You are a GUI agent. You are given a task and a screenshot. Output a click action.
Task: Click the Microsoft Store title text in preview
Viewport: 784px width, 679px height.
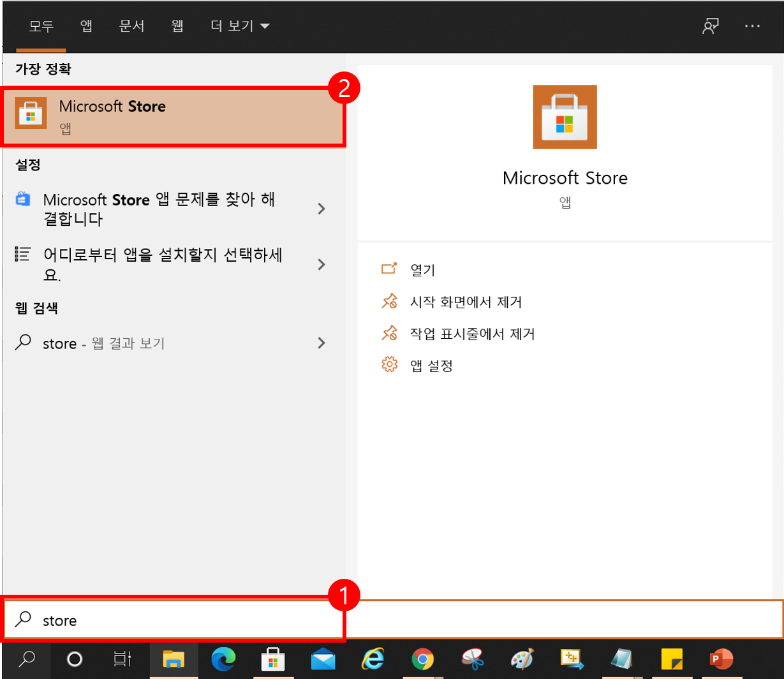pos(565,177)
